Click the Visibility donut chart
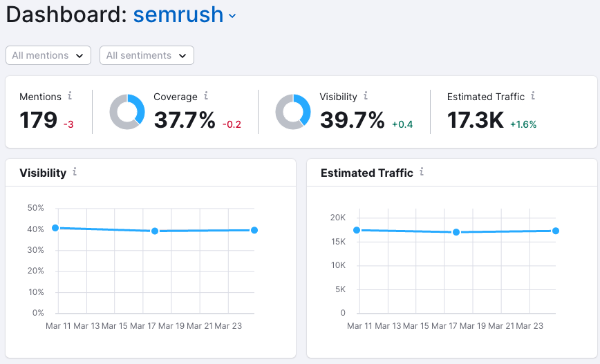 tap(293, 112)
